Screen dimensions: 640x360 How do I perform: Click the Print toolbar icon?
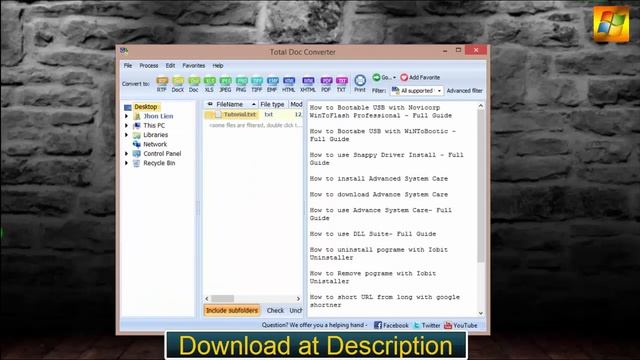pos(360,83)
